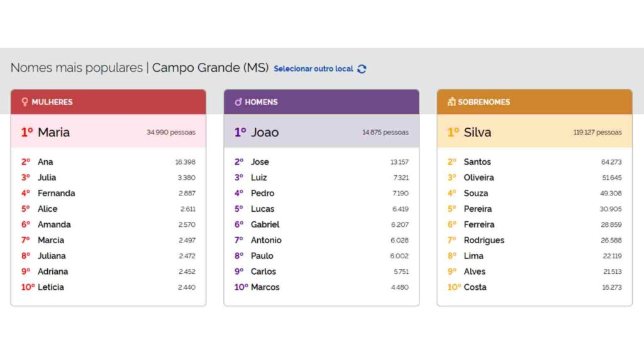This screenshot has height=362, width=644.
Task: Click the Campo Grande (MS) title text
Action: pyautogui.click(x=209, y=67)
